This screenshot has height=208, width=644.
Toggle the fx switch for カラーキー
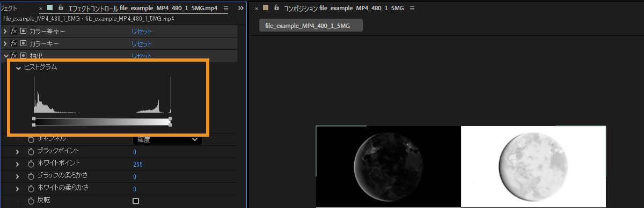tap(13, 43)
